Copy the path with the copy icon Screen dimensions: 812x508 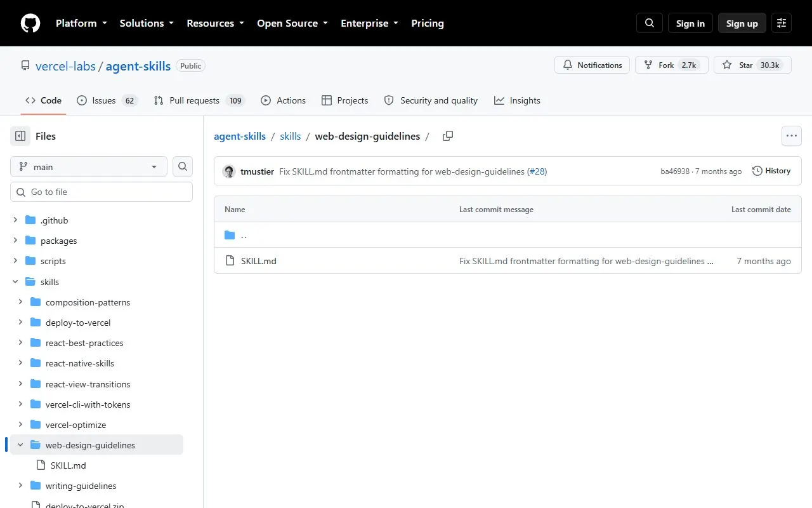tap(448, 136)
